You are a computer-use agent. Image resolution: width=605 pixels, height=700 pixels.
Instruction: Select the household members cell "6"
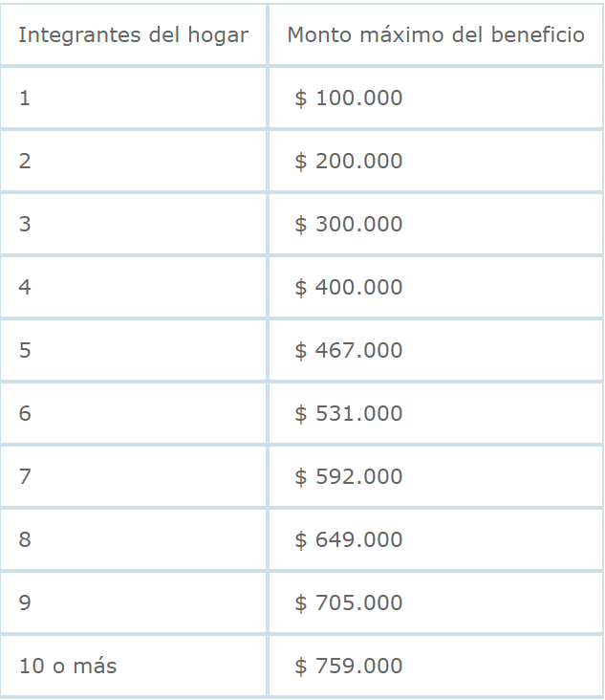25,414
